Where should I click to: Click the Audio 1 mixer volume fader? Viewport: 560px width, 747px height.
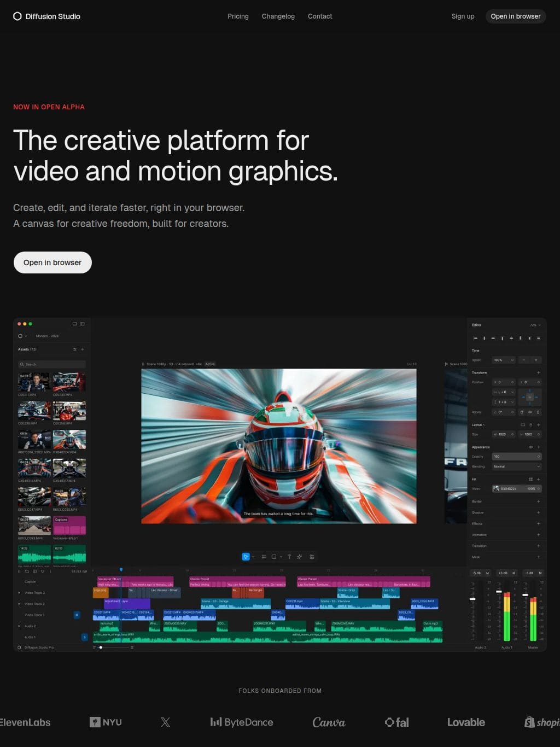point(499,592)
